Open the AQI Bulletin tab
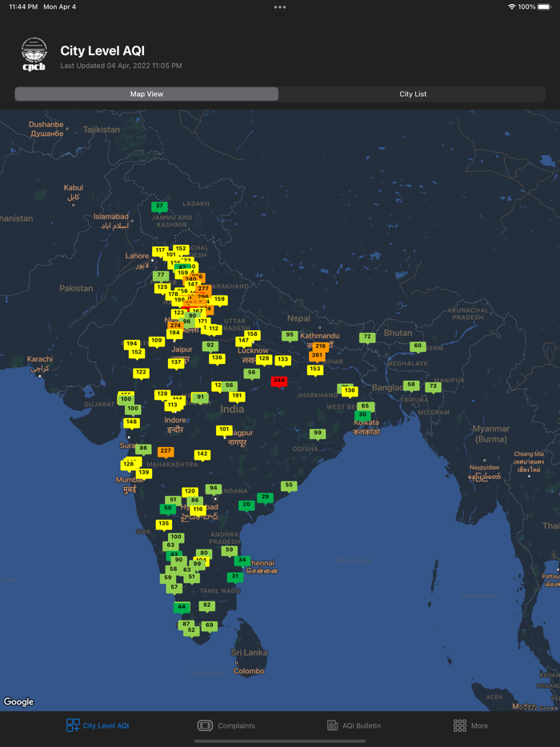 (354, 725)
